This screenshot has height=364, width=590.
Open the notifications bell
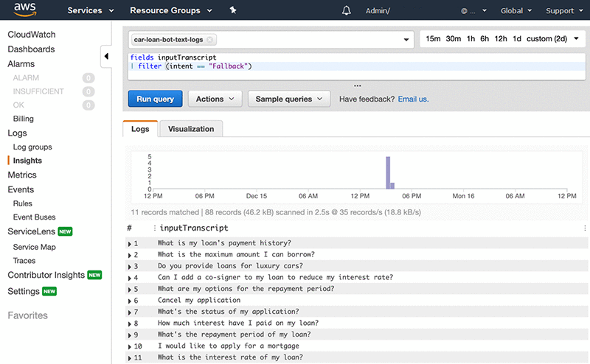pos(347,11)
